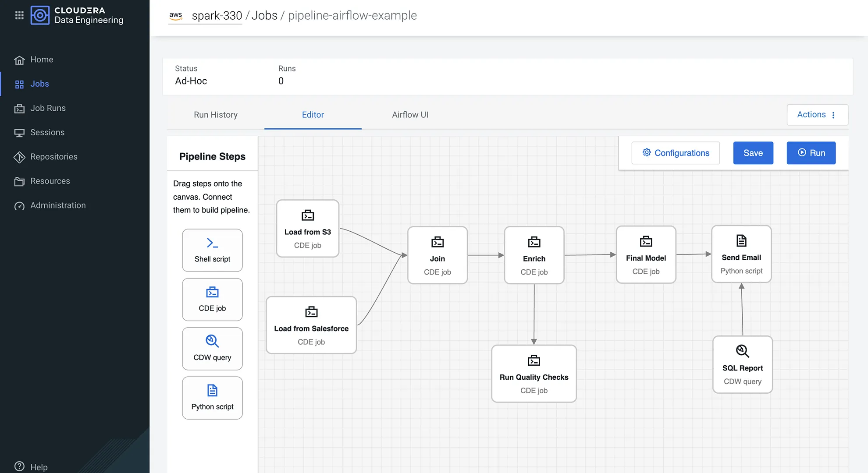The image size is (868, 473).
Task: Expand the spark-330 breadcrumb link
Action: pos(217,16)
